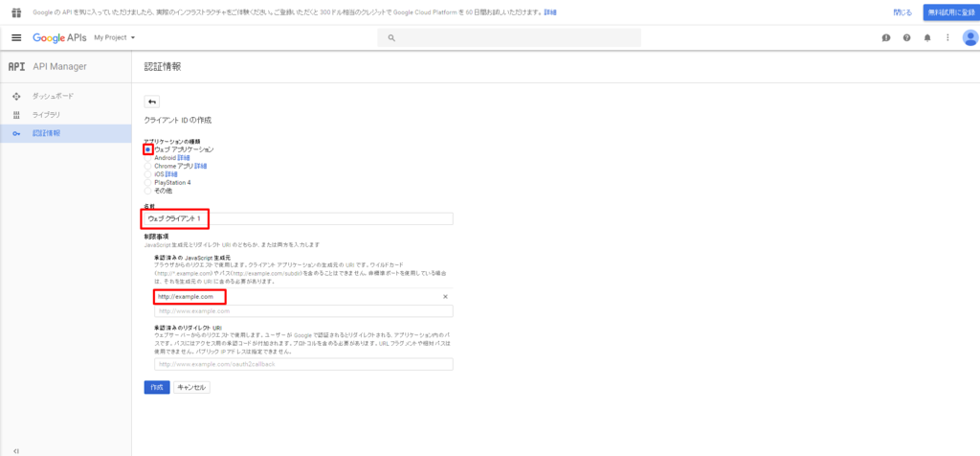Click the search bar field
Image resolution: width=980 pixels, height=456 pixels.
click(509, 37)
